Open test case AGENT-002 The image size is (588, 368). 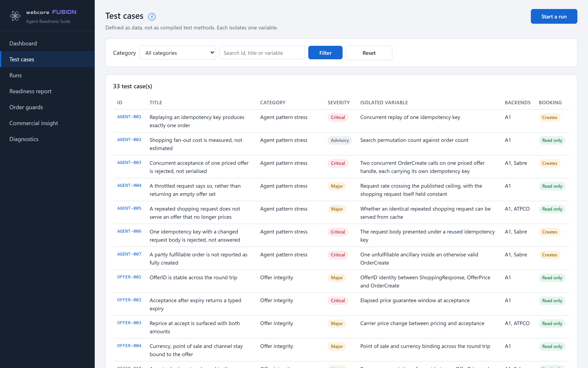tap(129, 140)
